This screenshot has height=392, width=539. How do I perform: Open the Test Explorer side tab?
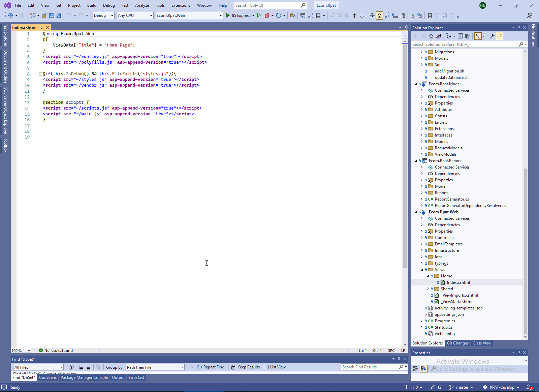pos(5,35)
